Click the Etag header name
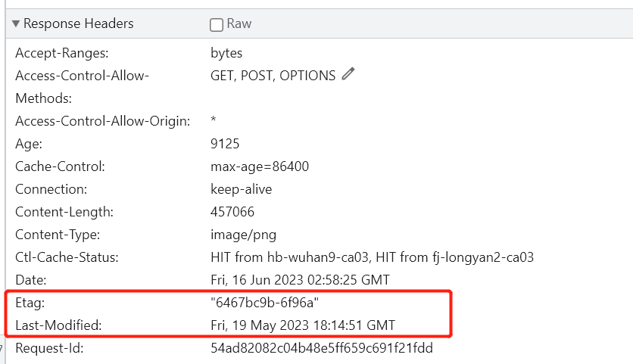The image size is (633, 364). (30, 303)
